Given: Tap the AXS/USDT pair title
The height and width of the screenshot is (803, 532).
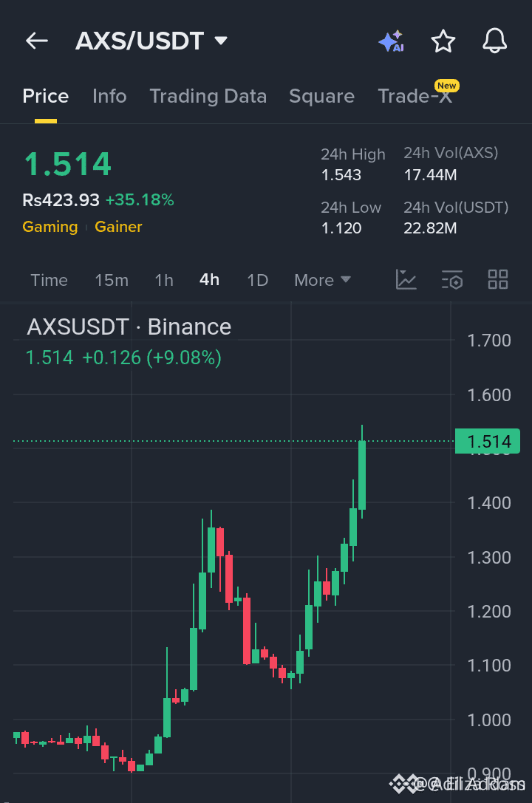Looking at the screenshot, I should 140,41.
